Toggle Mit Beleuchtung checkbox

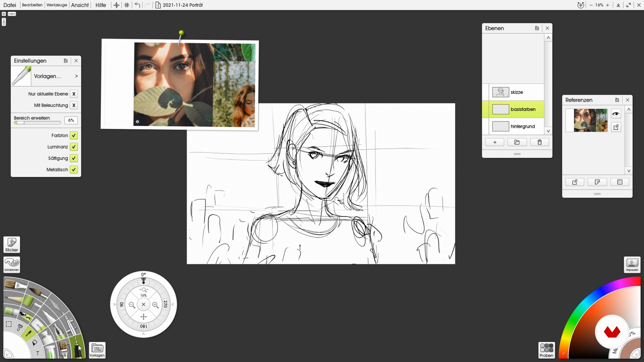coord(74,105)
